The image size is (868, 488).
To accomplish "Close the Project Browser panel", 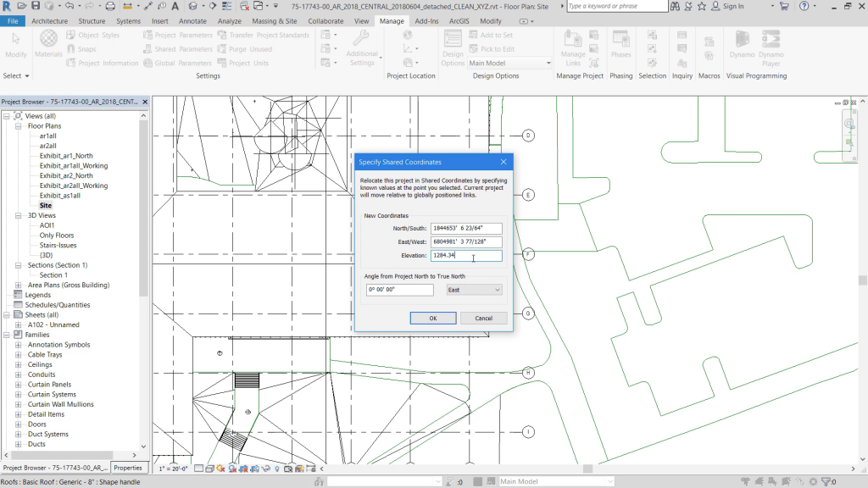I will point(145,102).
